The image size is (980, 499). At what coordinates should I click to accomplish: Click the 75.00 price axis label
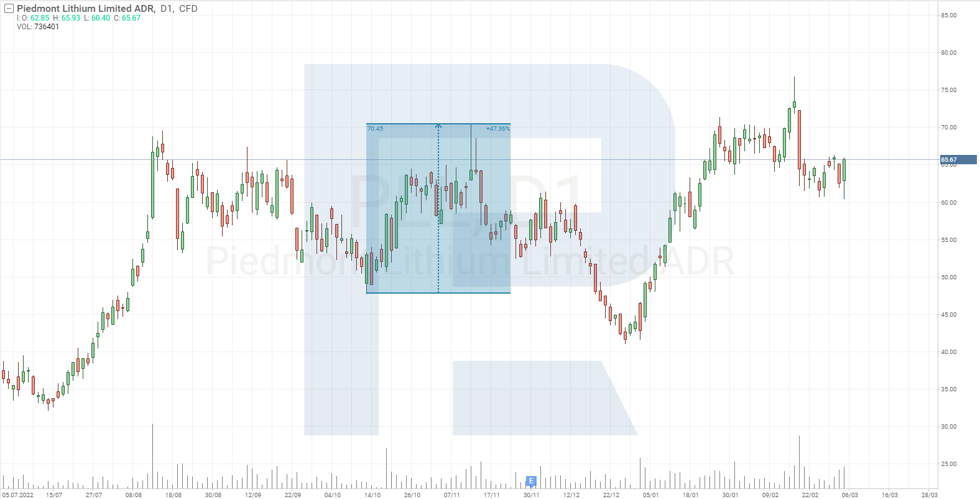pyautogui.click(x=949, y=90)
